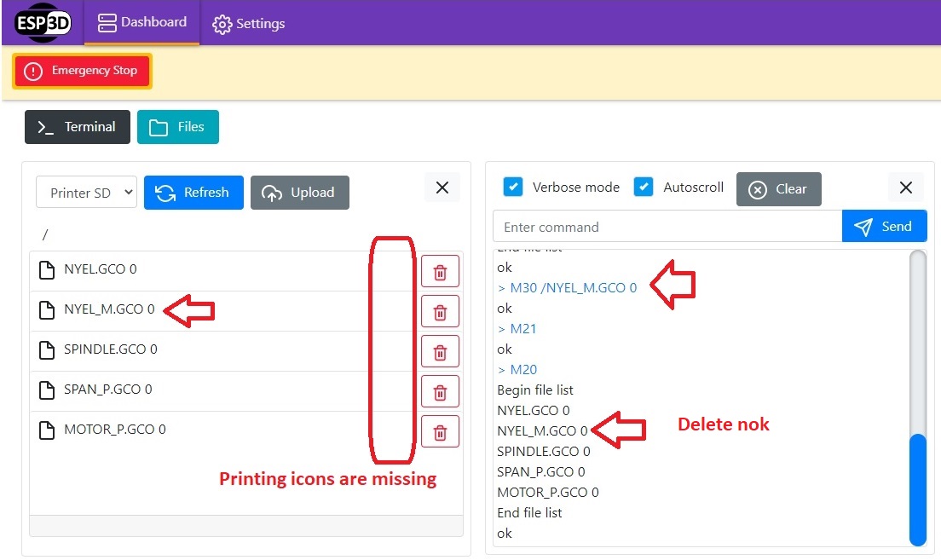941x560 pixels.
Task: Click the ESP3D logo
Action: [x=40, y=23]
